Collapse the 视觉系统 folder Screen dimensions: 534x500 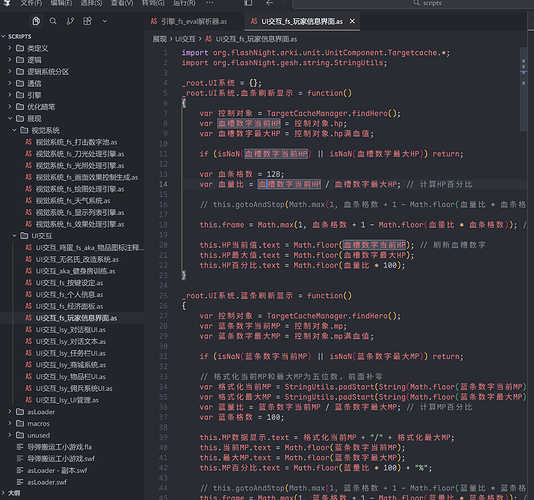(14, 130)
